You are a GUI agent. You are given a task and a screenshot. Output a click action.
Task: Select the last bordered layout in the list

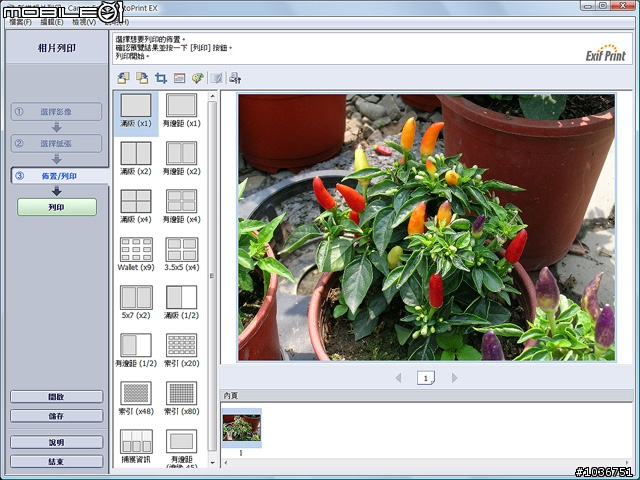click(181, 448)
